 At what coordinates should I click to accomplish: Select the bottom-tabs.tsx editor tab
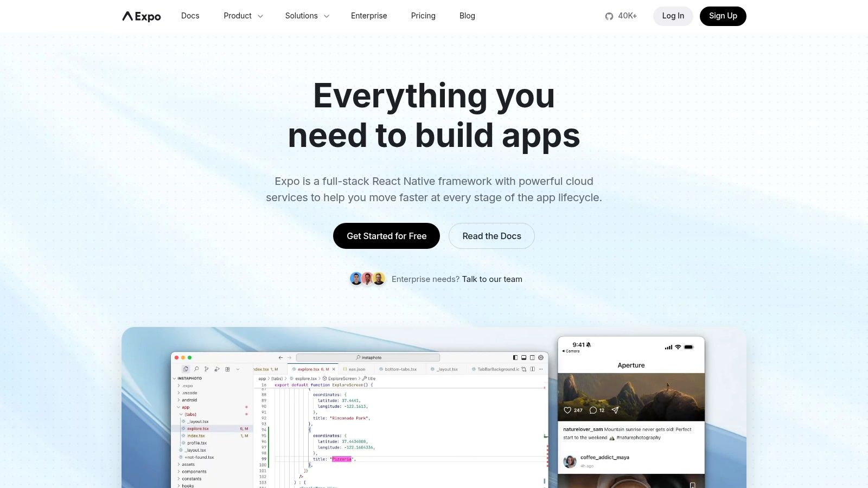click(400, 369)
